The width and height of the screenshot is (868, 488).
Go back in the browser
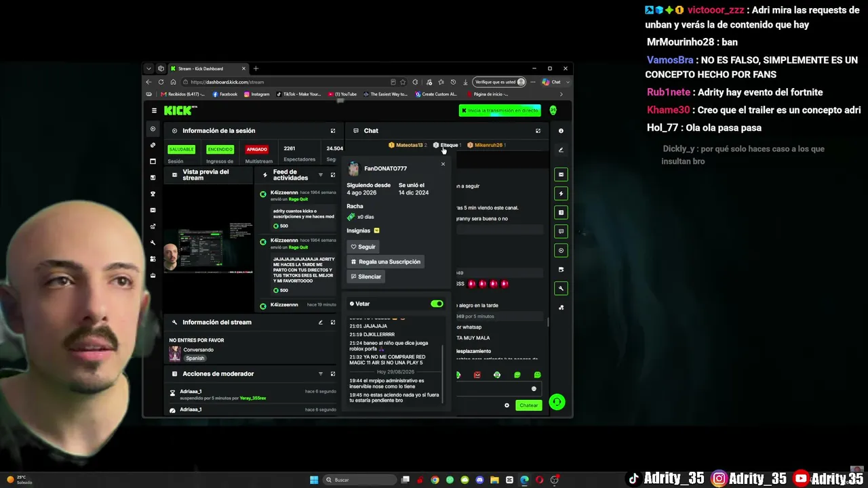(x=149, y=82)
